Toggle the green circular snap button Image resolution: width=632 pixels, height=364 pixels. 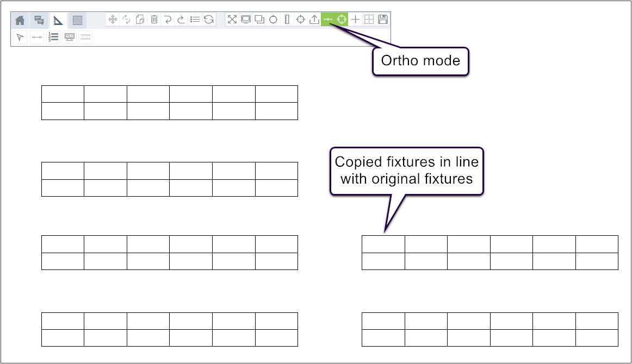(342, 20)
